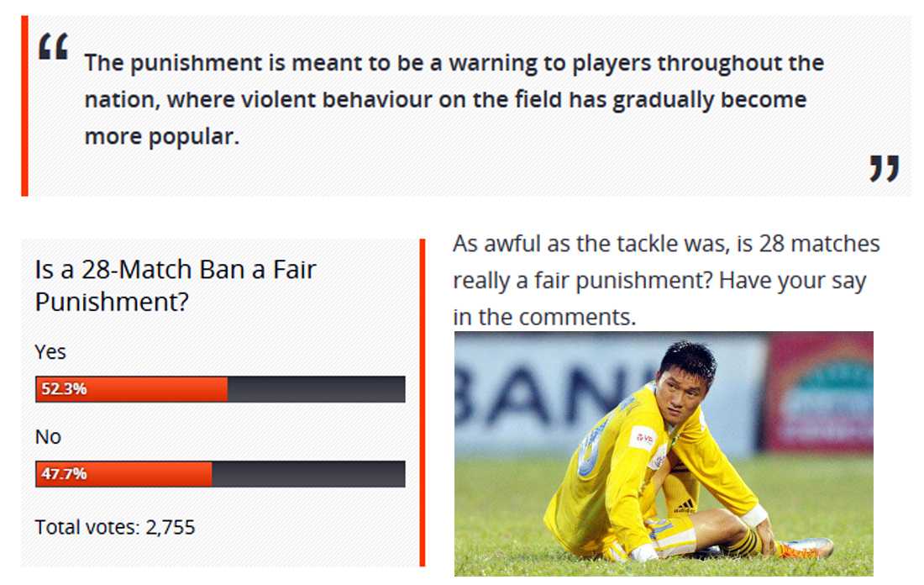This screenshot has width=924, height=585.
Task: Click the closing quotation mark icon
Action: 884,167
